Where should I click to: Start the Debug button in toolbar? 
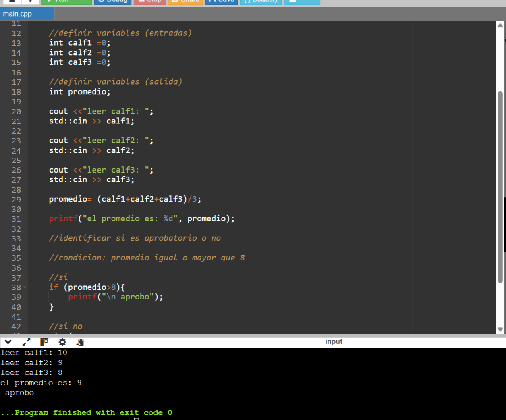pyautogui.click(x=113, y=1)
